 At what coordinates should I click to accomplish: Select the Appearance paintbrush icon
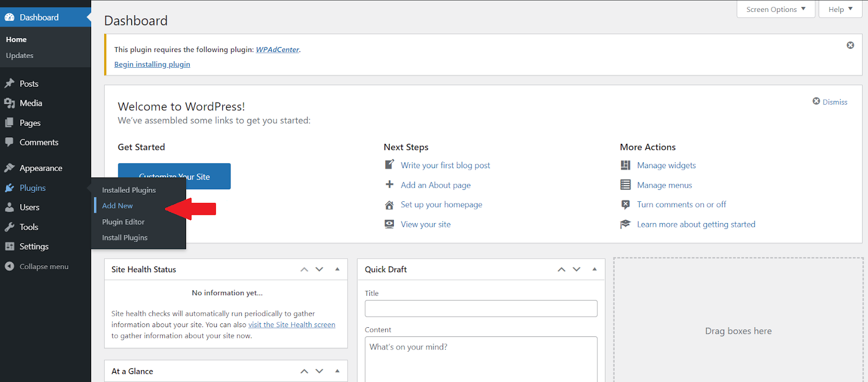(9, 168)
